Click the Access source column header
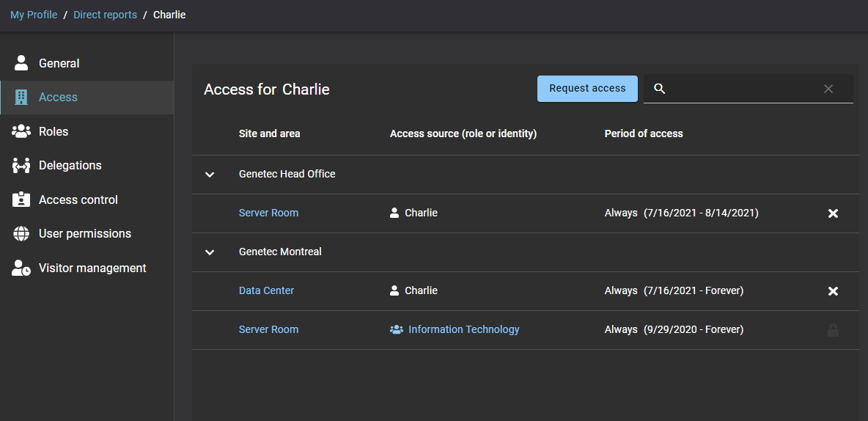This screenshot has width=868, height=421. pyautogui.click(x=463, y=133)
